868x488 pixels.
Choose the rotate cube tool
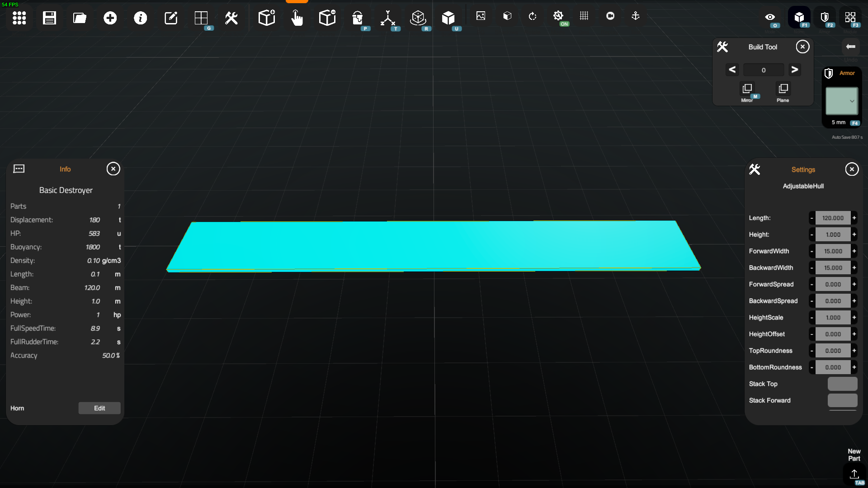[418, 18]
